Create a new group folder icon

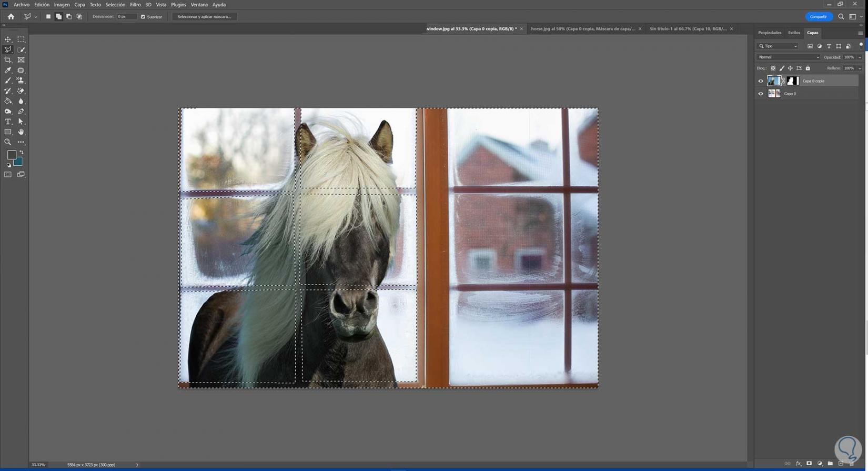(831, 464)
